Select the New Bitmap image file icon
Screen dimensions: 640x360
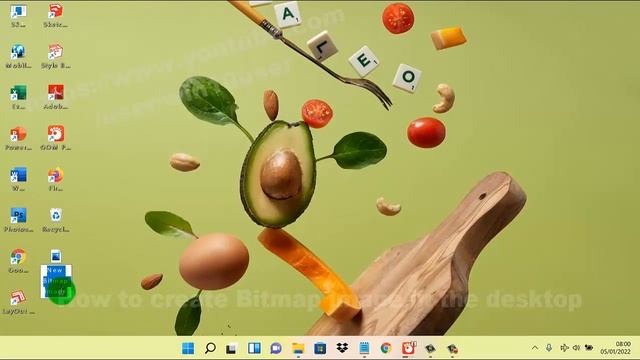point(56,256)
